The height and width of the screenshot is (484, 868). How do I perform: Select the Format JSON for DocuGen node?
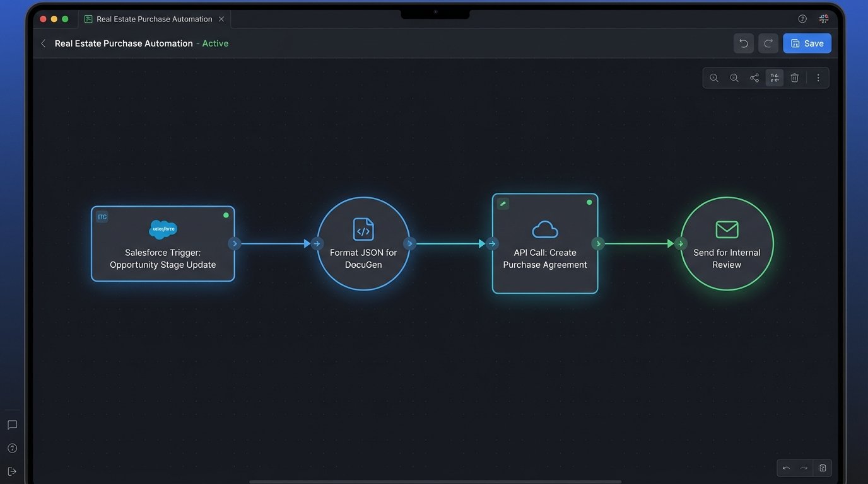point(363,243)
